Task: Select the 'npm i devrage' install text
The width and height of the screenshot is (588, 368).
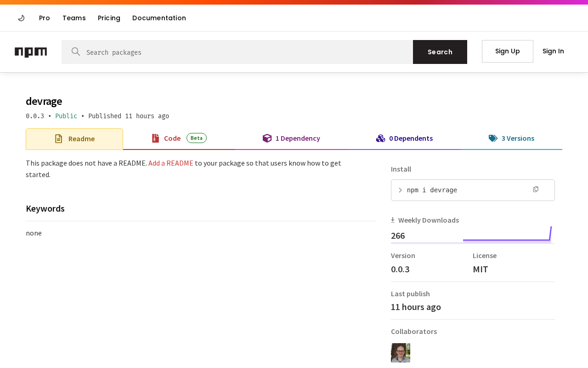Action: coord(432,190)
